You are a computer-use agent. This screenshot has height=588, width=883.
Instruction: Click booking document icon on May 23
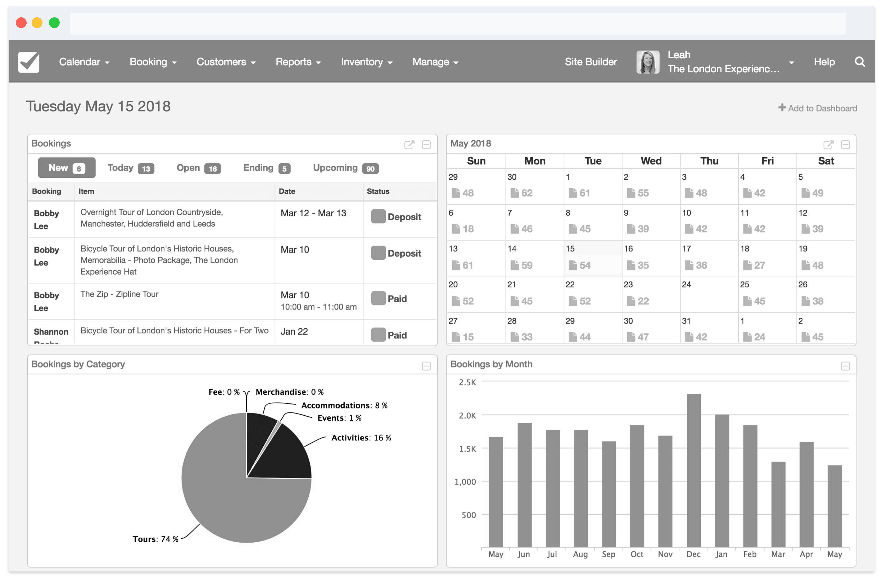pyautogui.click(x=631, y=301)
